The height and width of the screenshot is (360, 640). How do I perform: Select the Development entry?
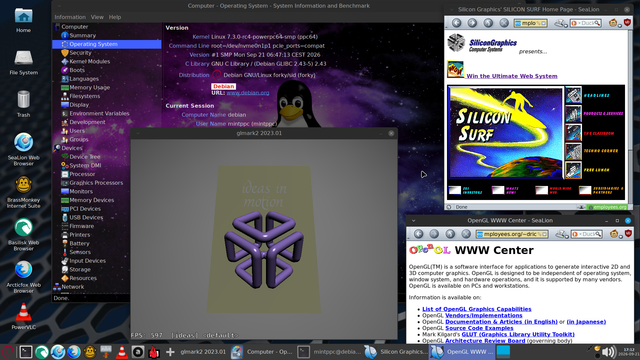pyautogui.click(x=87, y=122)
